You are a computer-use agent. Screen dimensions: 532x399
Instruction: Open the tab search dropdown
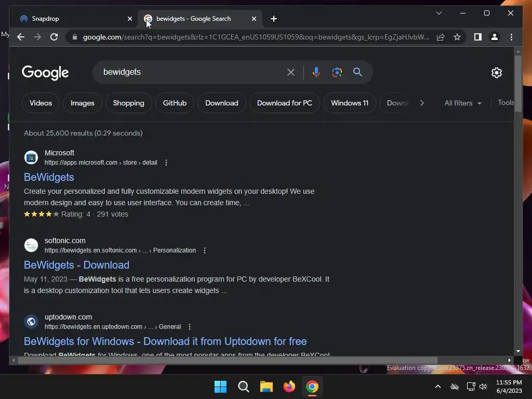tap(438, 13)
